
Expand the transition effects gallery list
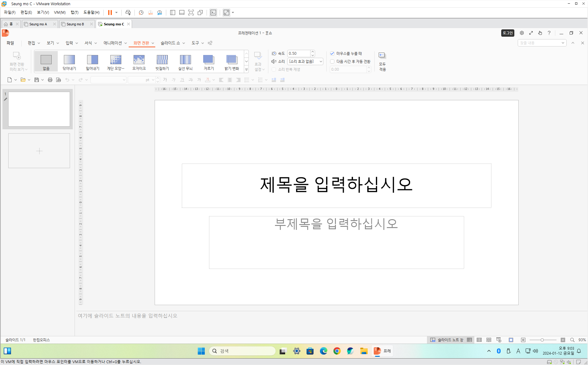click(246, 69)
